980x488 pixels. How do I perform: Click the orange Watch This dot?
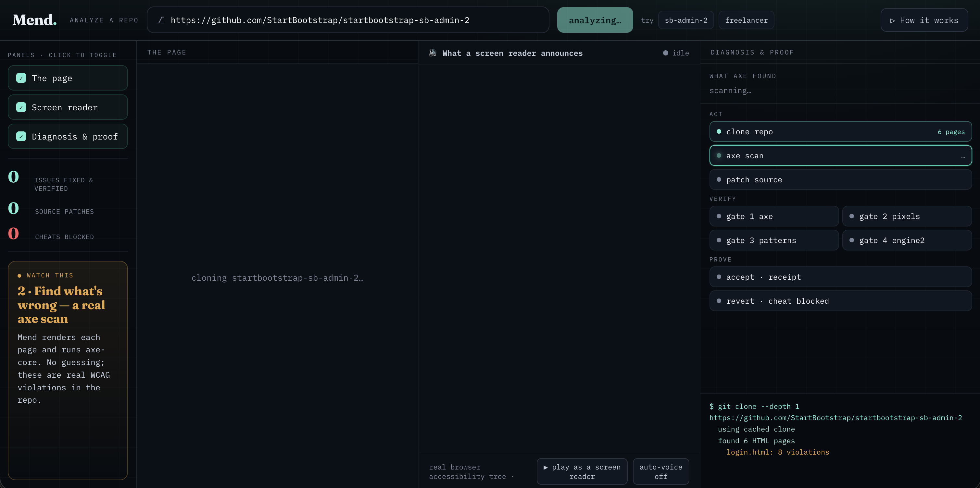pyautogui.click(x=19, y=275)
